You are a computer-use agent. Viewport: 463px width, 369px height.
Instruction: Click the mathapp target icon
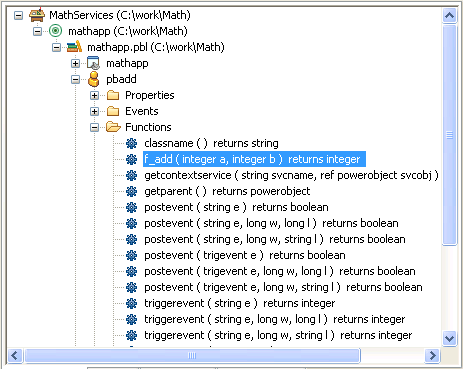click(x=55, y=31)
